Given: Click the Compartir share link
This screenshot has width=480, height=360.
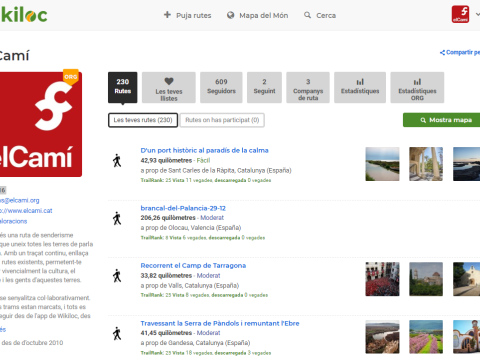Looking at the screenshot, I should point(460,52).
